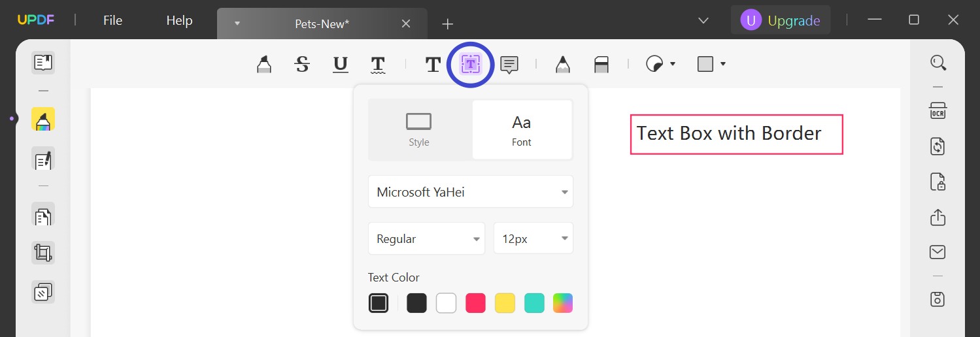Image resolution: width=980 pixels, height=337 pixels.
Task: Select the underline text tool
Action: coord(340,64)
